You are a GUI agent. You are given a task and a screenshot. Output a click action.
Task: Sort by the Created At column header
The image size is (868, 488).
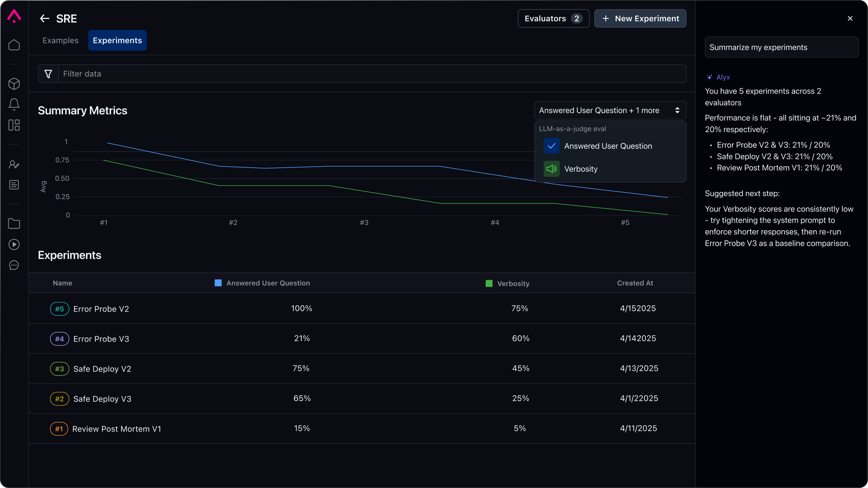(x=635, y=283)
